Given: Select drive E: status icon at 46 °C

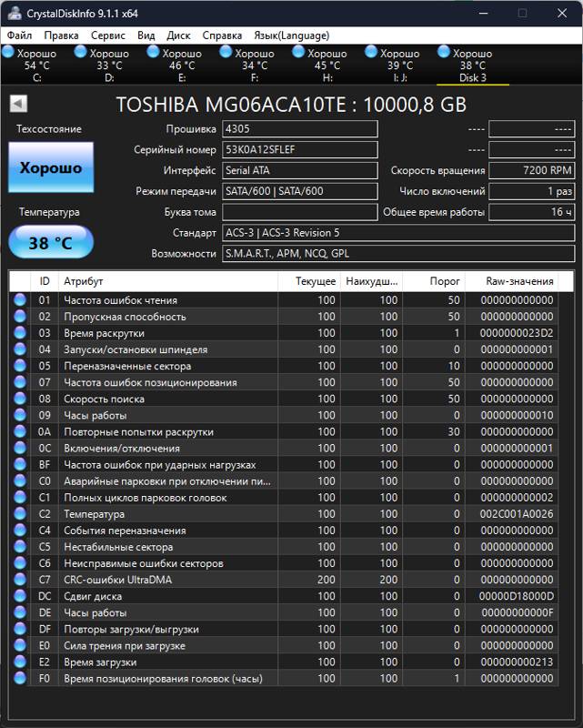Looking at the screenshot, I should tap(155, 53).
